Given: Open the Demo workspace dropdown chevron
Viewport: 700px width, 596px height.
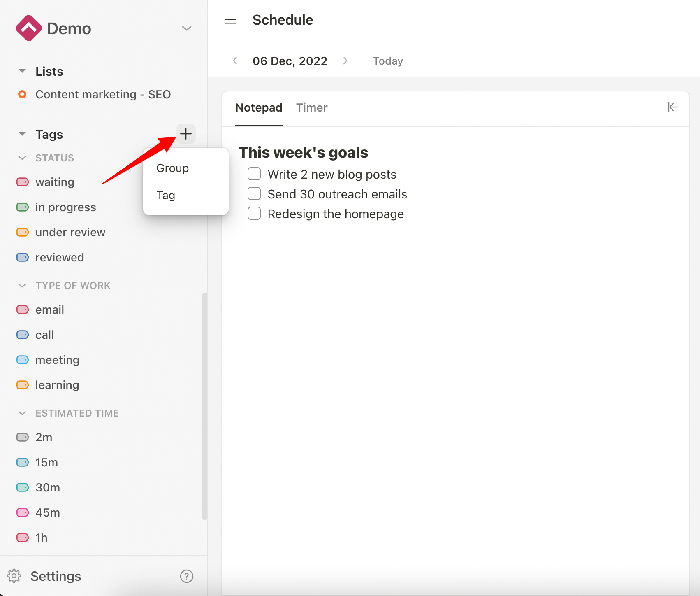Looking at the screenshot, I should [187, 28].
